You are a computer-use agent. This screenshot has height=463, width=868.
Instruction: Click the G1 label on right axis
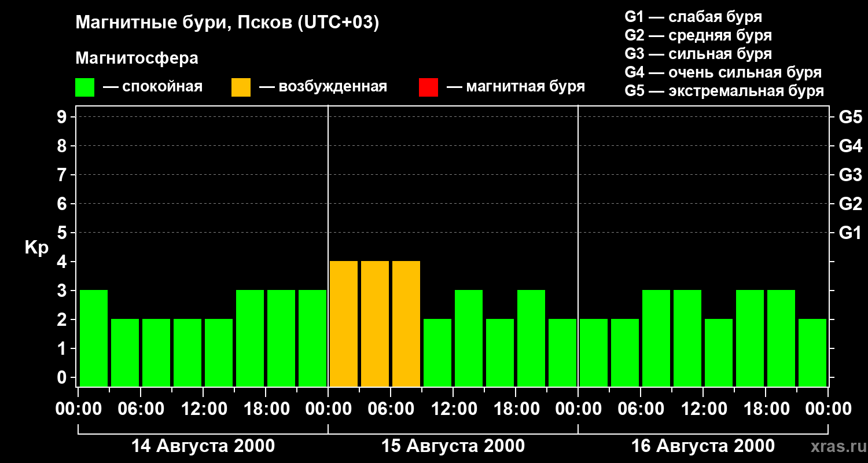(x=850, y=233)
